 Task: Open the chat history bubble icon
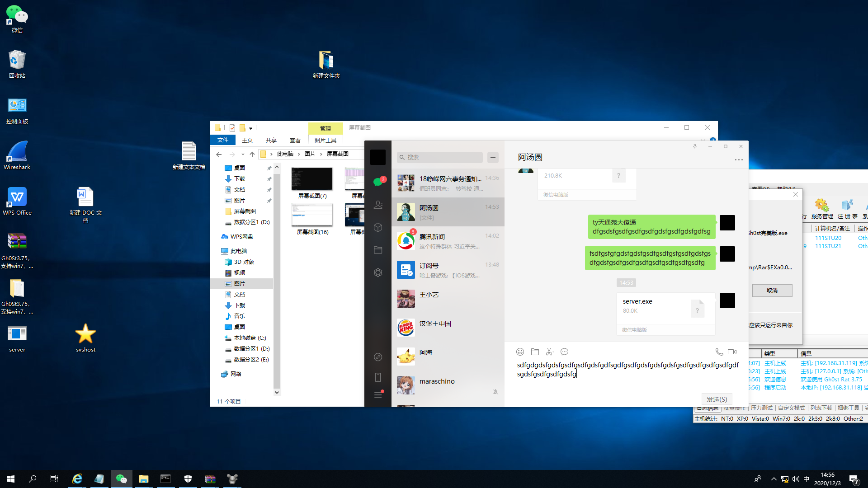pyautogui.click(x=564, y=352)
